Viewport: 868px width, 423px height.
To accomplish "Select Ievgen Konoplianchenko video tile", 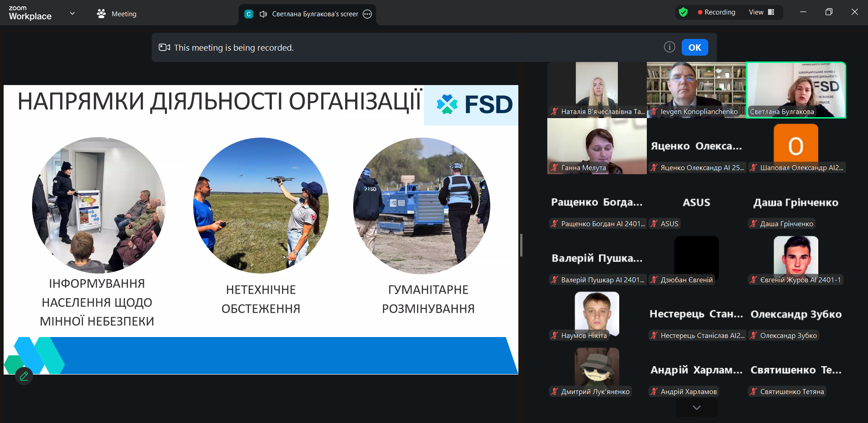I will (x=696, y=90).
